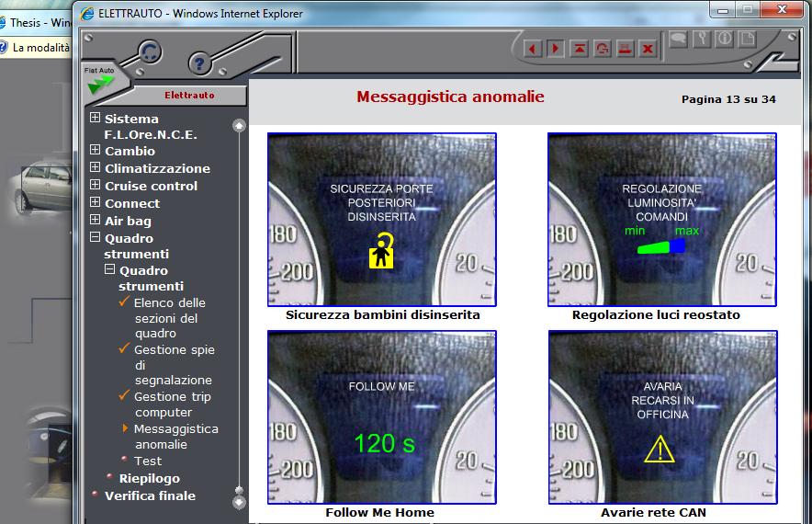The image size is (812, 524).
Task: Expand the Climatizzazione section
Action: point(95,167)
